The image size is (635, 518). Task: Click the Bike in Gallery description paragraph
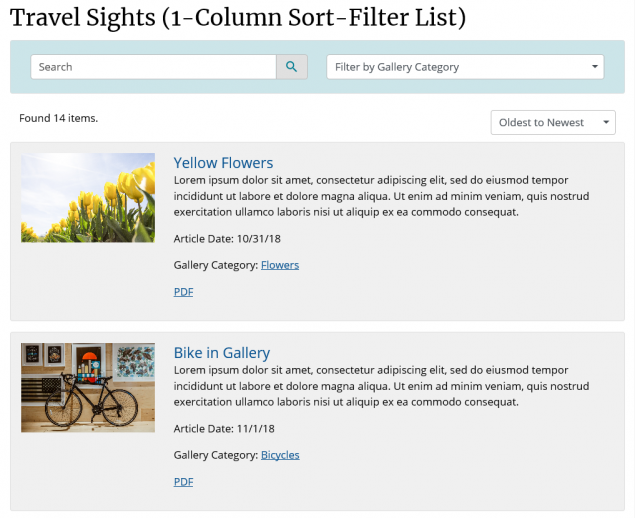pos(380,386)
